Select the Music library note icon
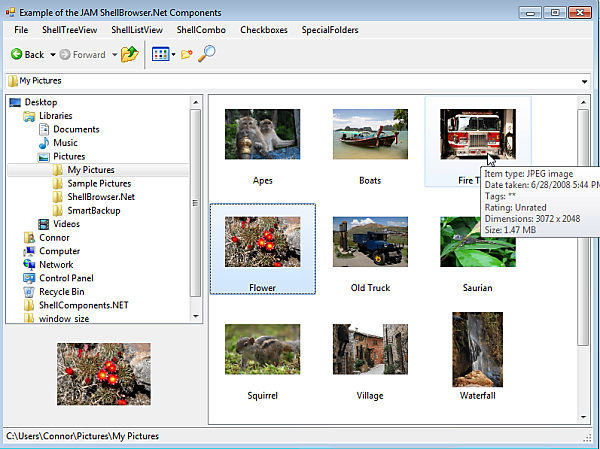This screenshot has height=449, width=600. [x=44, y=143]
